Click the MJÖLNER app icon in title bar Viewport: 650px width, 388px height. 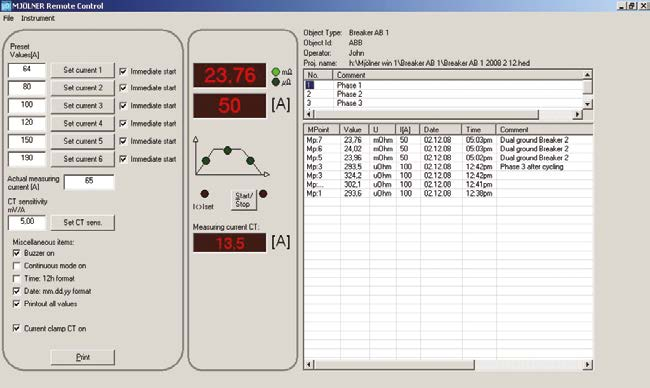(6, 6)
